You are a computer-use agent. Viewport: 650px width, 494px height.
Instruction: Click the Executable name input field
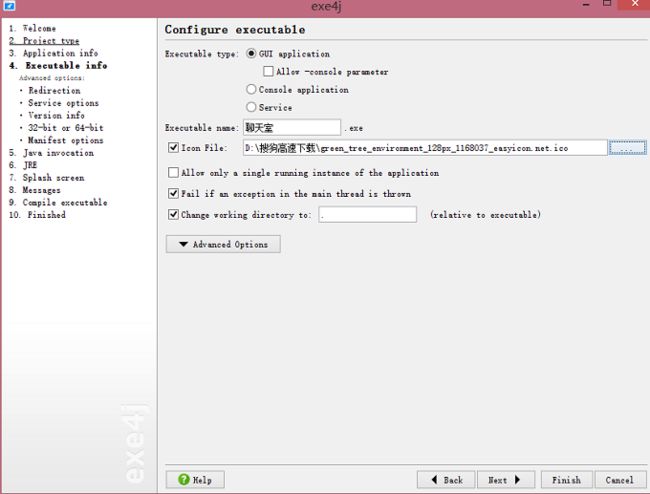292,127
